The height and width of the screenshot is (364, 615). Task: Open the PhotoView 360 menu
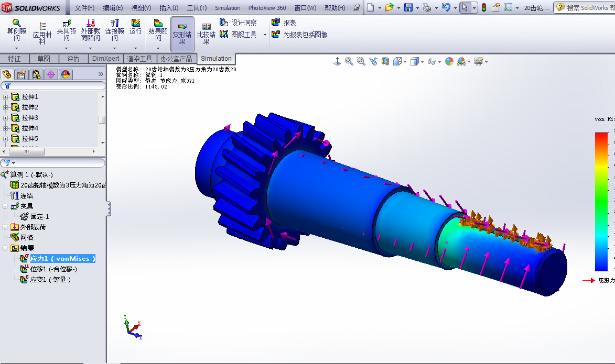click(x=267, y=8)
